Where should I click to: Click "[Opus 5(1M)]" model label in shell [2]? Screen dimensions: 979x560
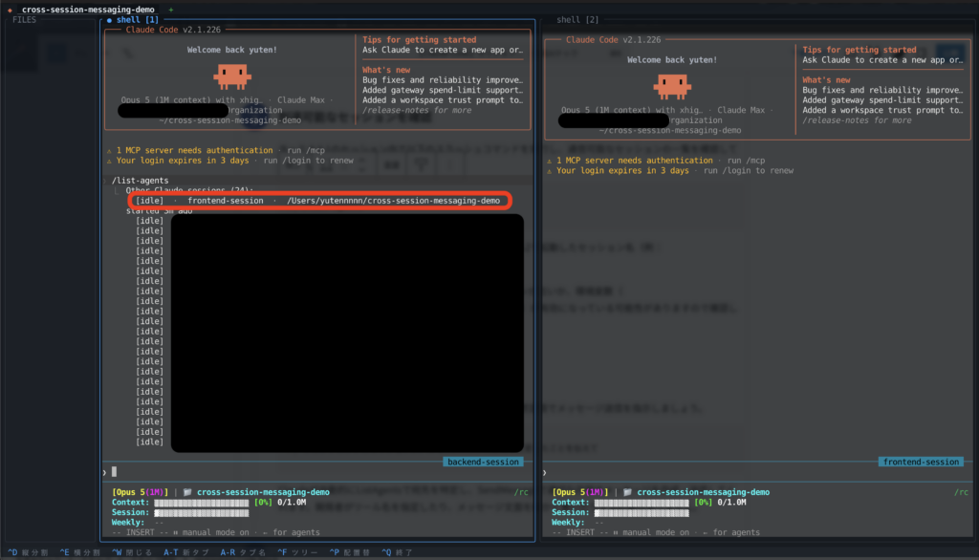(580, 492)
